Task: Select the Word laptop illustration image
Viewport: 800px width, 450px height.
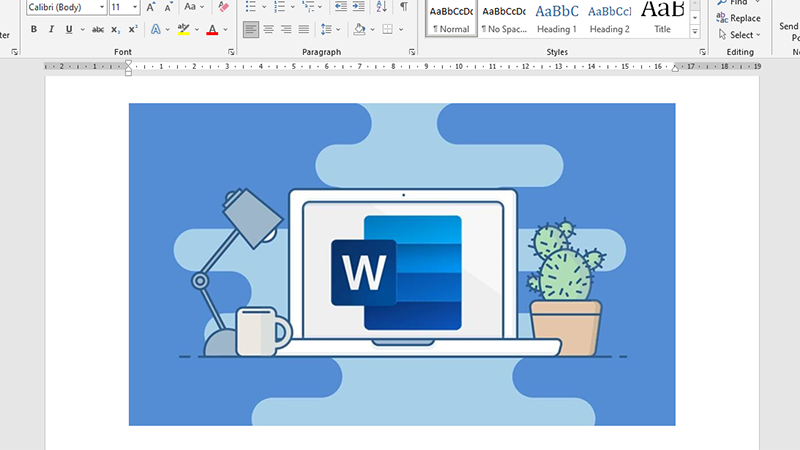Action: point(402,264)
